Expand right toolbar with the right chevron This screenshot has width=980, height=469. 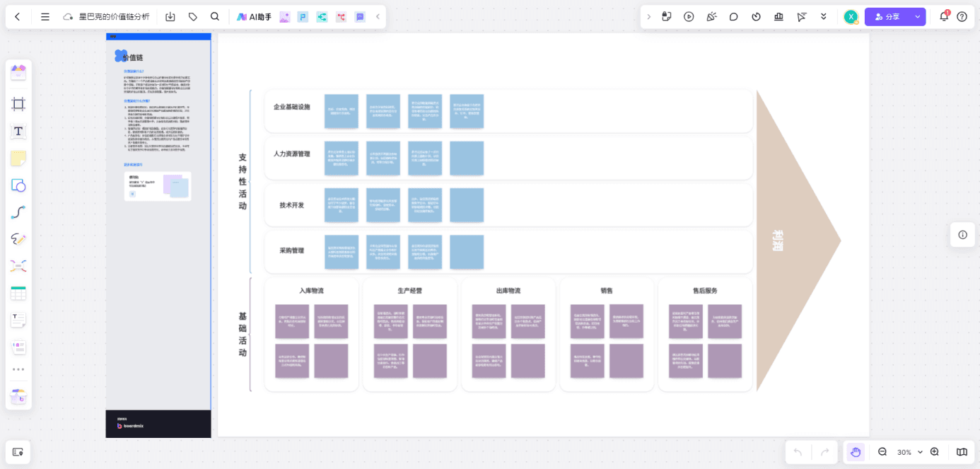[649, 17]
